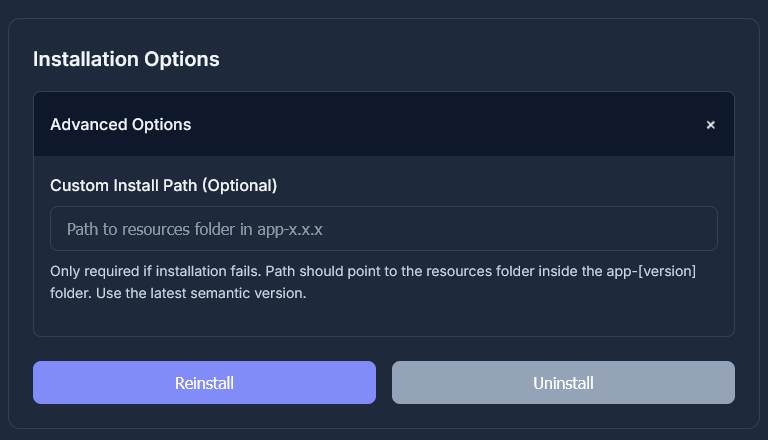Hide advanced settings using the × icon

pyautogui.click(x=710, y=125)
